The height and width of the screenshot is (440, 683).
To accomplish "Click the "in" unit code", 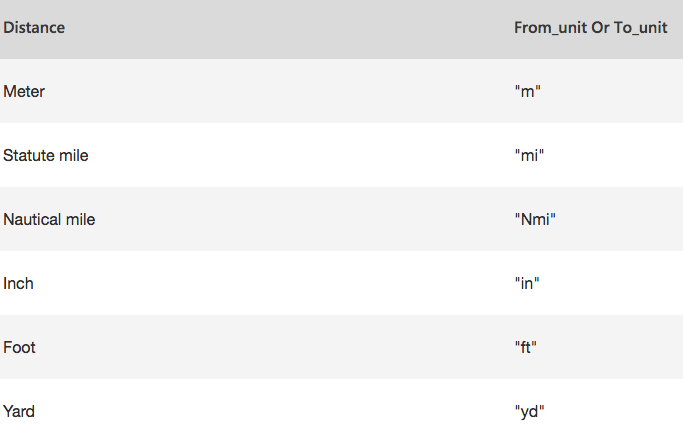I will (527, 284).
